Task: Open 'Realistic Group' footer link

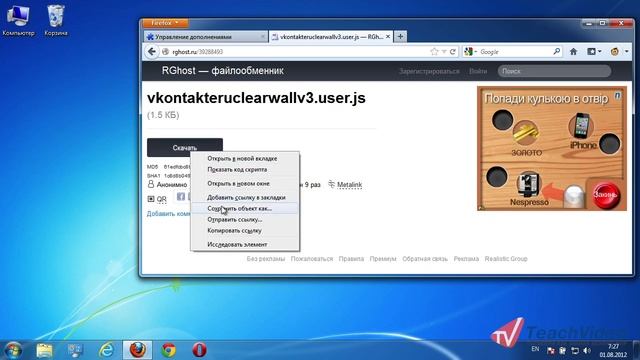Action: pos(506,259)
